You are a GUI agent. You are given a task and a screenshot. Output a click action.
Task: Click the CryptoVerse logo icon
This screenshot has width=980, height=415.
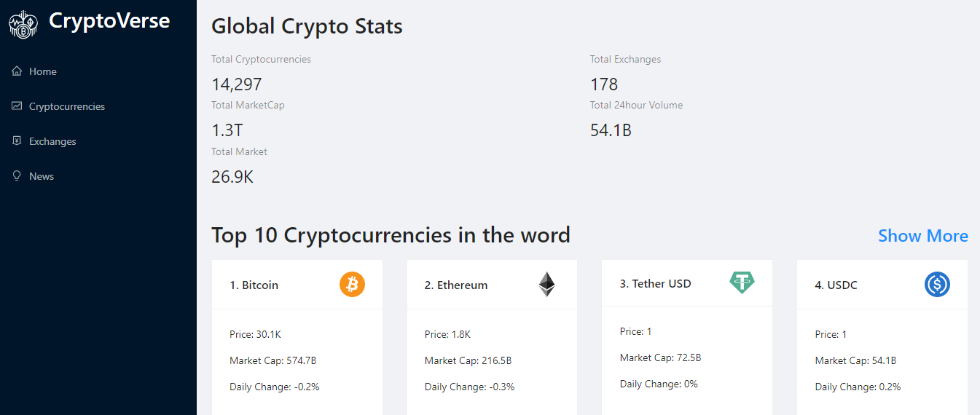coord(23,25)
